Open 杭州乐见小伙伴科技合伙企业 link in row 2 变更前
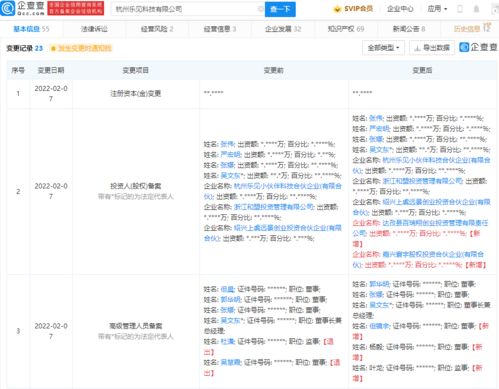This screenshot has height=389, width=499. (x=272, y=191)
